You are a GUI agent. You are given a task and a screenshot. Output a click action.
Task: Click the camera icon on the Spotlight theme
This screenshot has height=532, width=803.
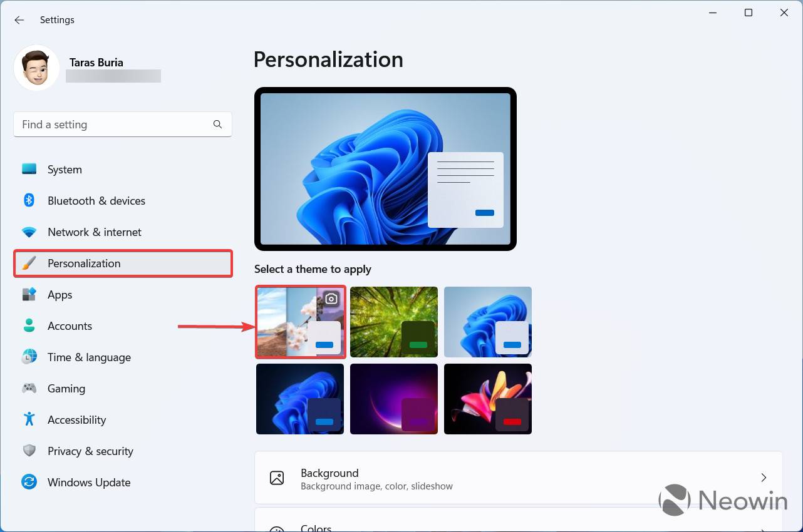pyautogui.click(x=330, y=299)
